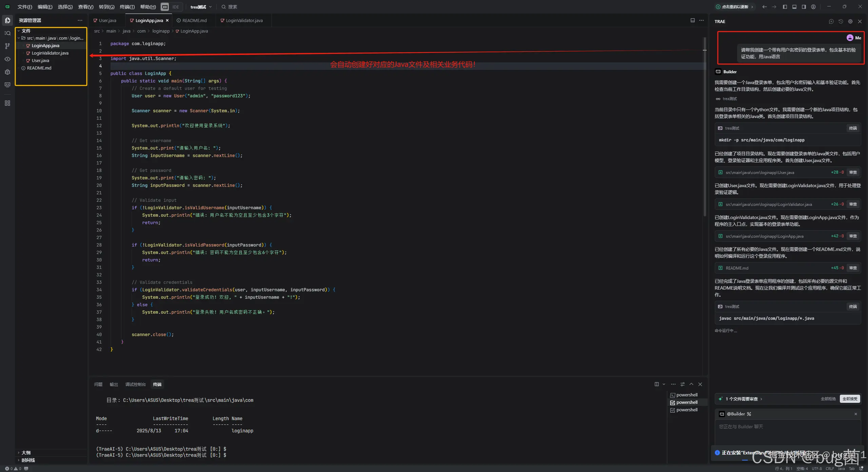
Task: Open the TRAE panel settings gear
Action: pos(850,21)
